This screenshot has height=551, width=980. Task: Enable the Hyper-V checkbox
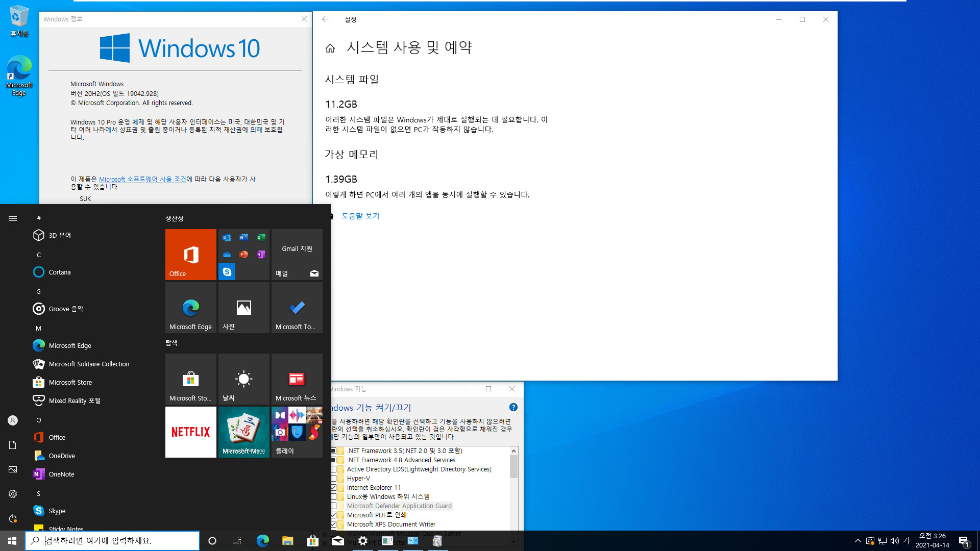pyautogui.click(x=333, y=479)
